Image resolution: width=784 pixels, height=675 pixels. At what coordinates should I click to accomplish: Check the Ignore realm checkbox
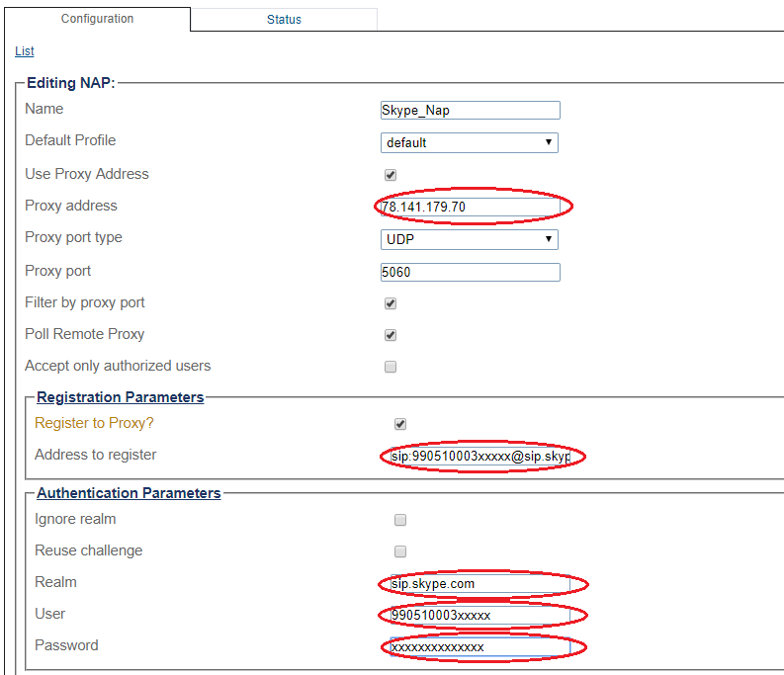tap(400, 520)
